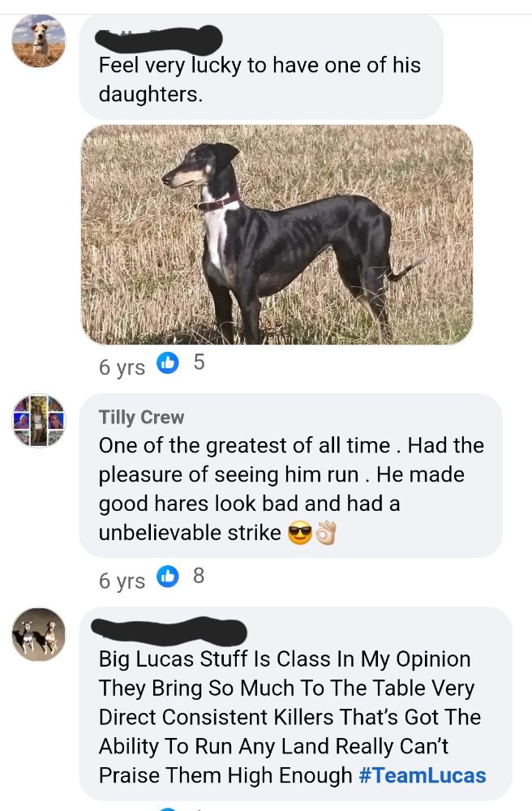Open the two-dogs profile avatar
This screenshot has width=532, height=811.
tap(39, 634)
